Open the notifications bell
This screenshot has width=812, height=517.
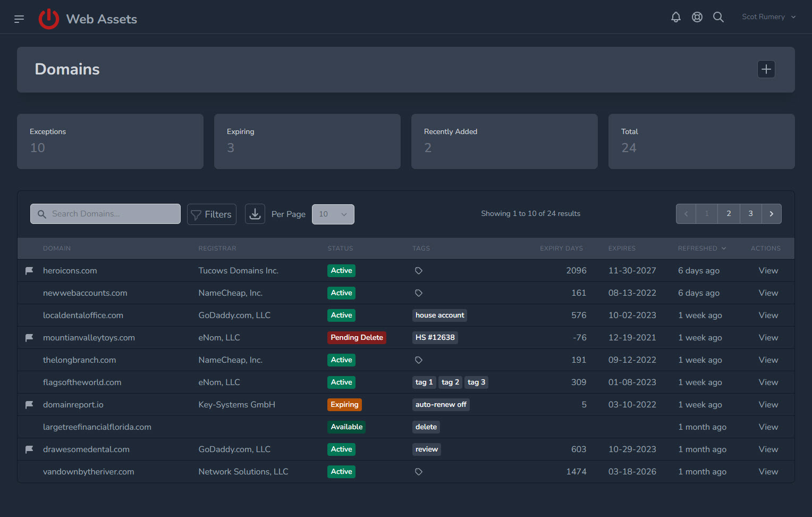point(676,16)
